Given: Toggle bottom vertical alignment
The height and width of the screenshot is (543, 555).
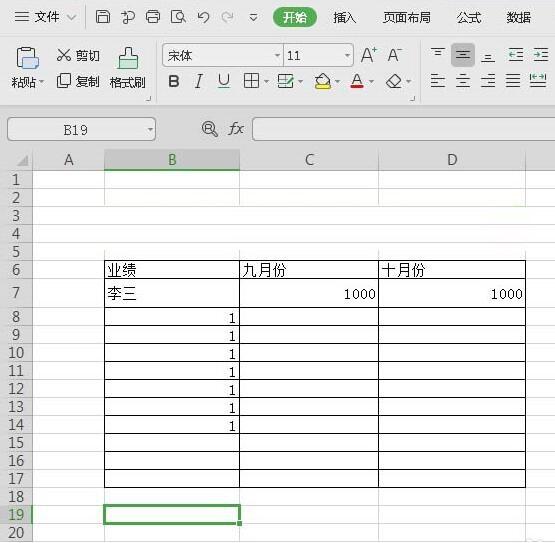Looking at the screenshot, I should coord(488,57).
